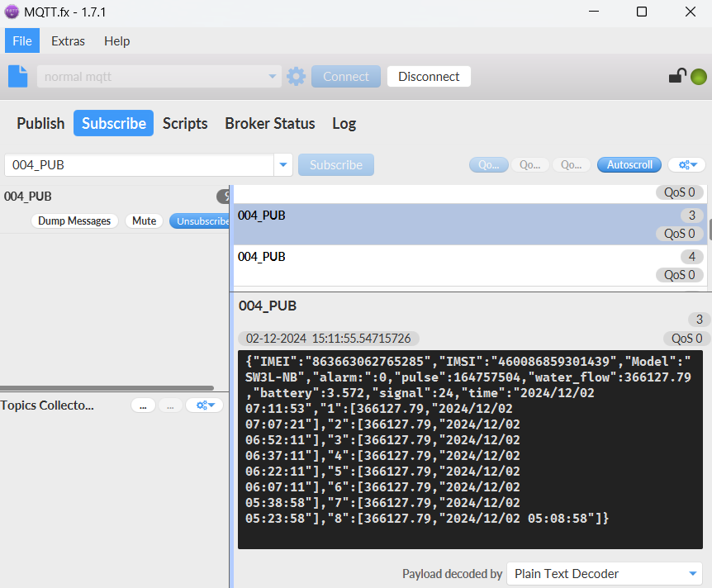Click the 004_PUB heading in message details
The height and width of the screenshot is (588, 712).
pos(268,306)
